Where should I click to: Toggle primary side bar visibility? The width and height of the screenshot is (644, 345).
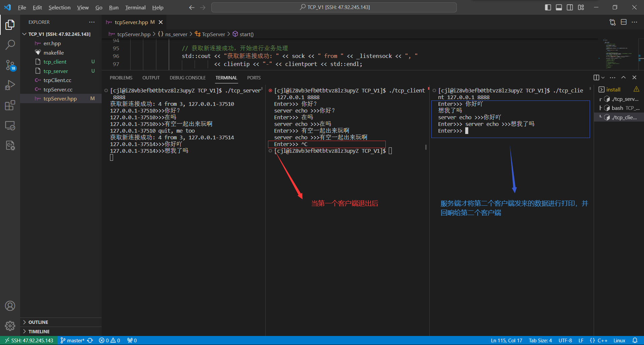click(548, 7)
